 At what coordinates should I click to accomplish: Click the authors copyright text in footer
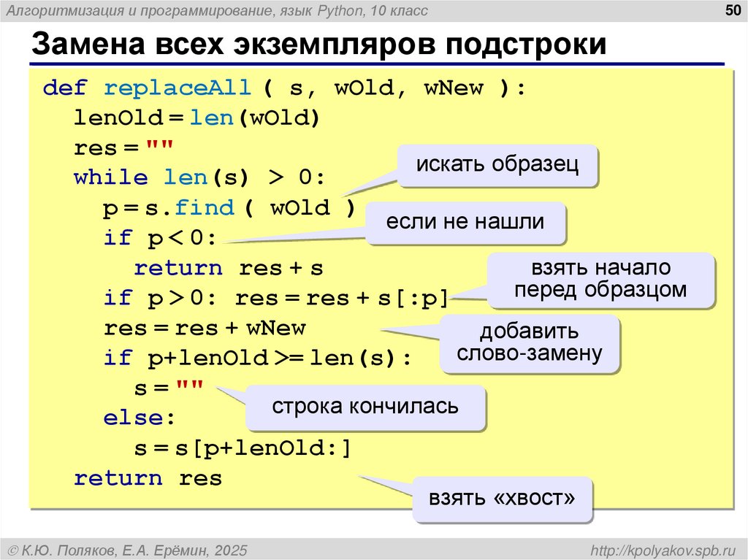point(128,551)
